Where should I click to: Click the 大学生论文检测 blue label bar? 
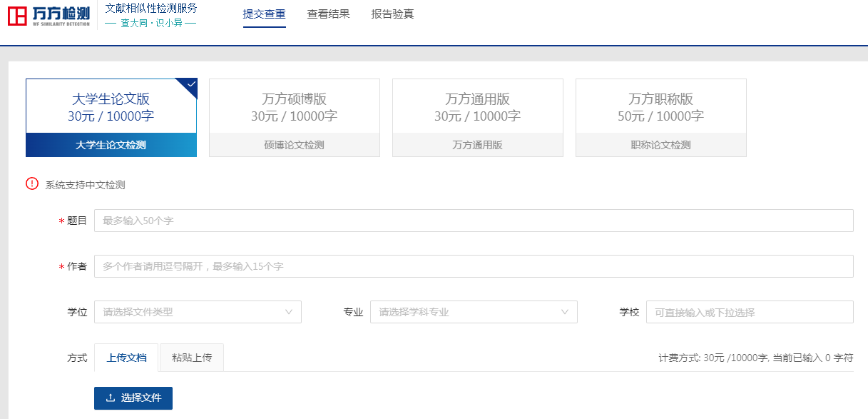pos(111,145)
